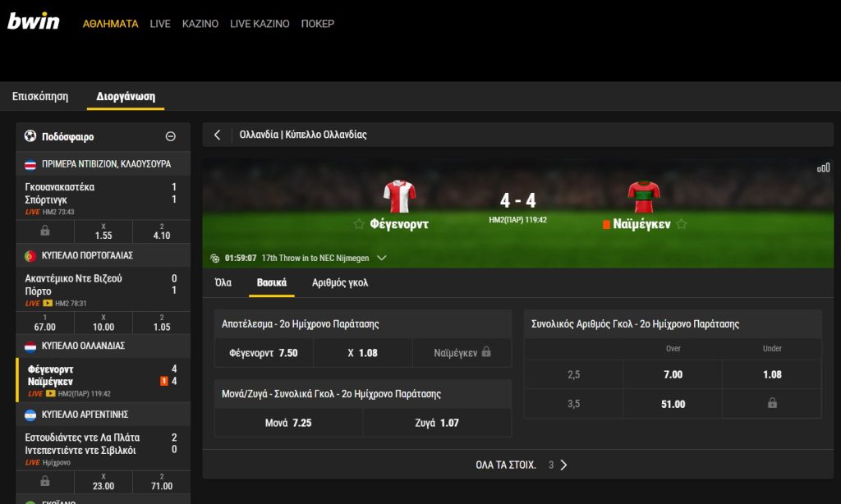
Task: Switch to the Αριθμός γκολ tab
Action: pos(340,282)
